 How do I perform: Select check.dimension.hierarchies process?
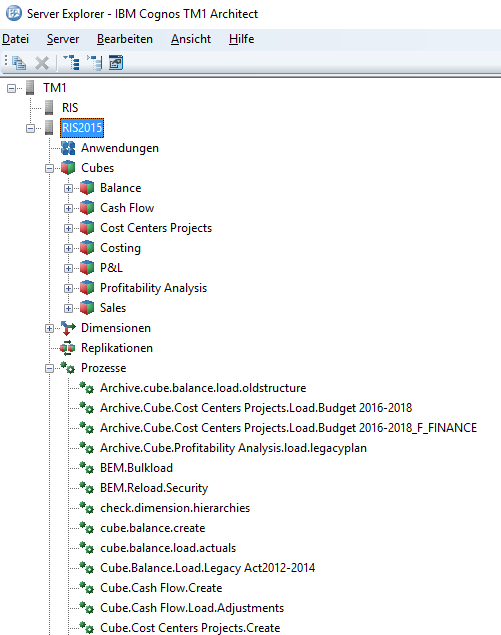pos(175,508)
